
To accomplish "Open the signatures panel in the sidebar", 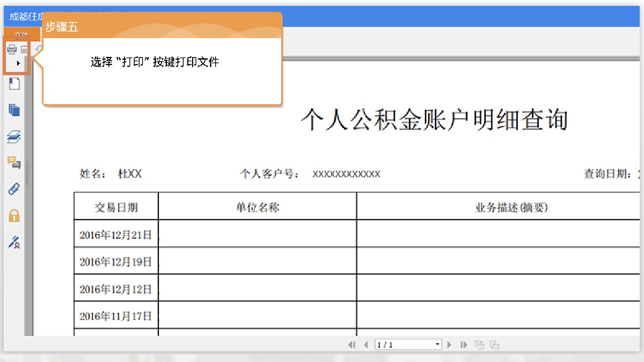I will point(14,242).
